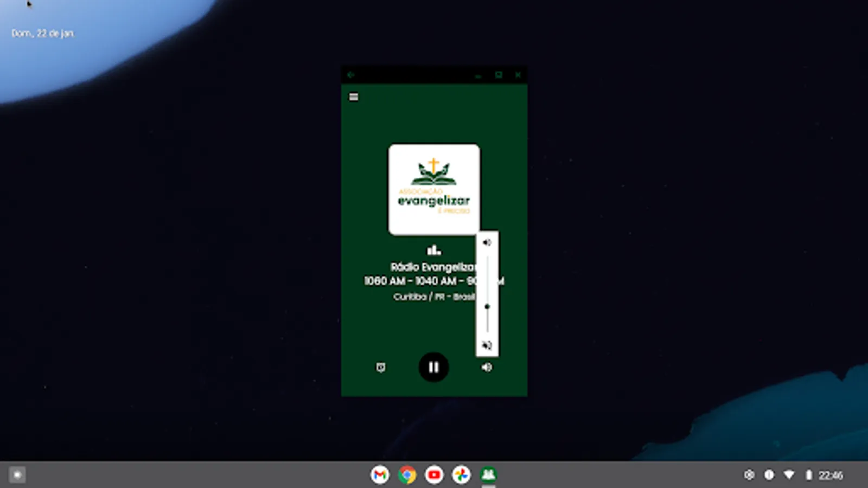Click the volume up icon in volume popup
868x488 pixels.
coord(487,242)
